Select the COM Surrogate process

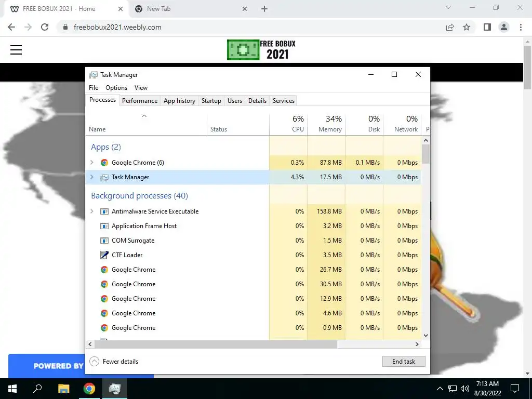tap(254, 241)
